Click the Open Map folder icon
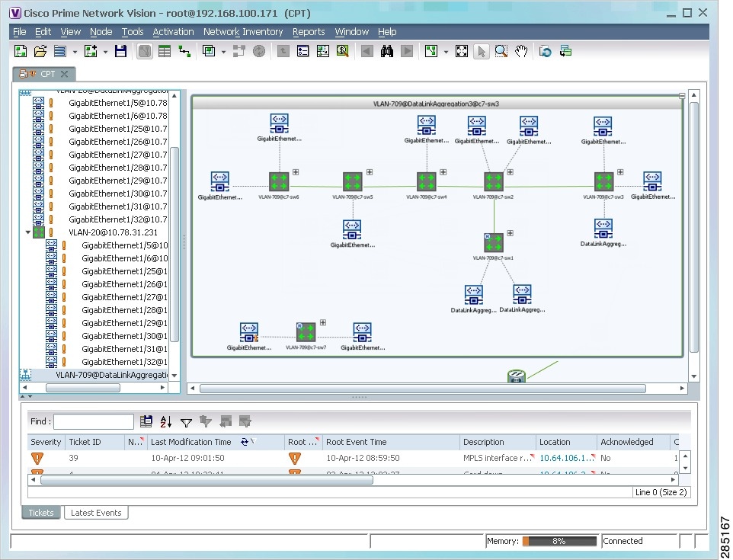The height and width of the screenshot is (560, 733). (x=40, y=51)
